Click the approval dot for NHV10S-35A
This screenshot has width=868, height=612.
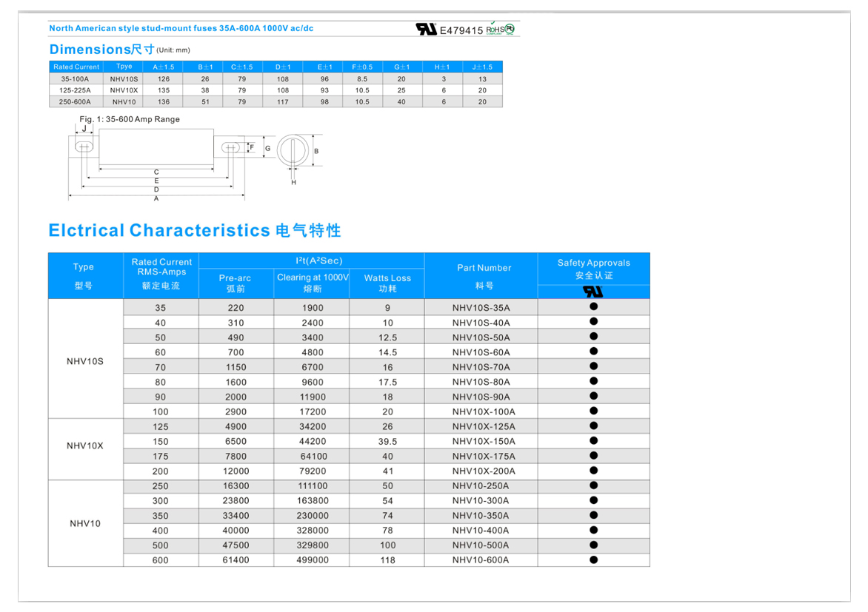(x=593, y=306)
